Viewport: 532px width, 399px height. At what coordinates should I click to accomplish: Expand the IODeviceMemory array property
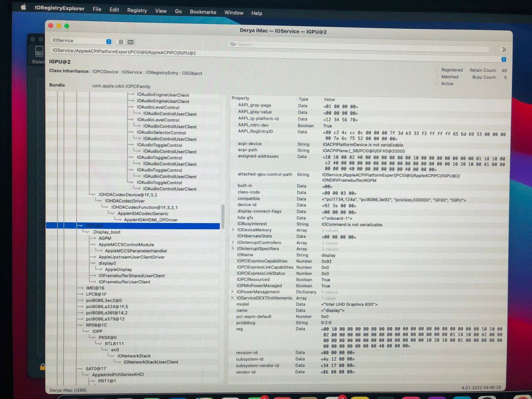tap(233, 230)
